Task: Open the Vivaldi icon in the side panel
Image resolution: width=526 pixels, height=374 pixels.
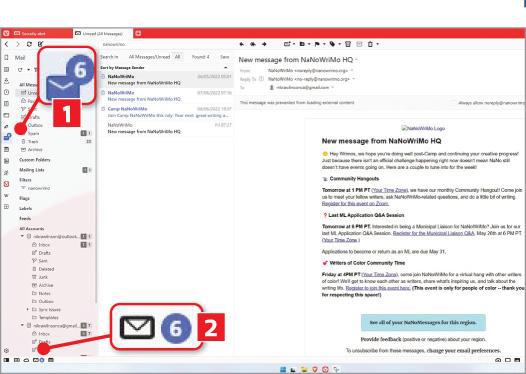Action: pos(6,184)
